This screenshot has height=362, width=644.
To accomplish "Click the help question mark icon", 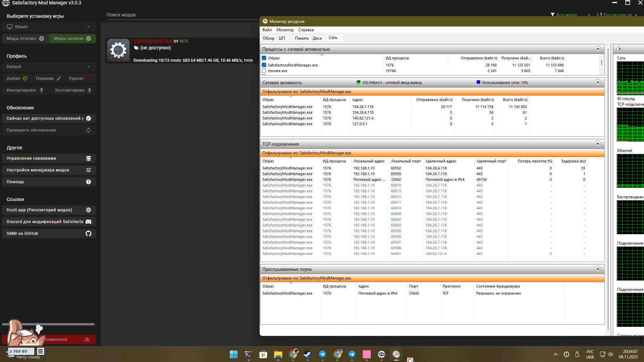I will coord(88,182).
